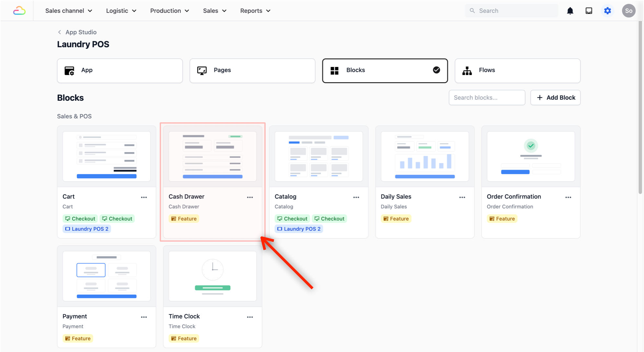Click the cloud logo home icon
The width and height of the screenshot is (644, 352).
(x=19, y=11)
